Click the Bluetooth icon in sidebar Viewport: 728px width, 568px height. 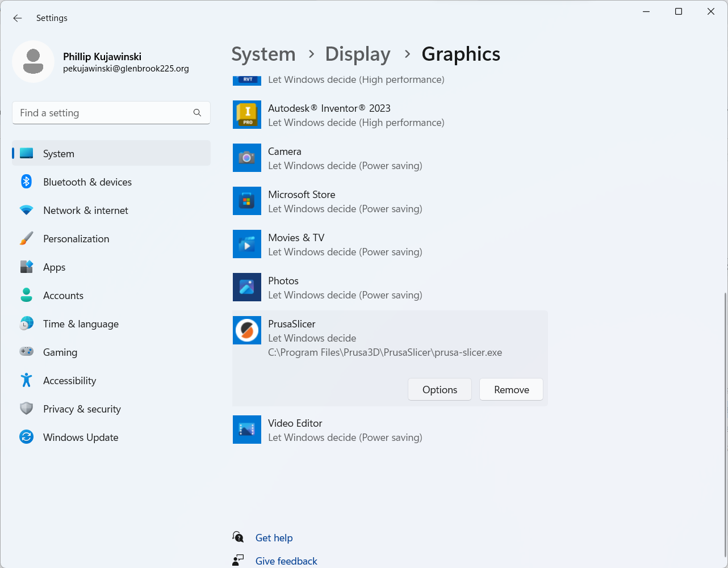[x=27, y=182]
